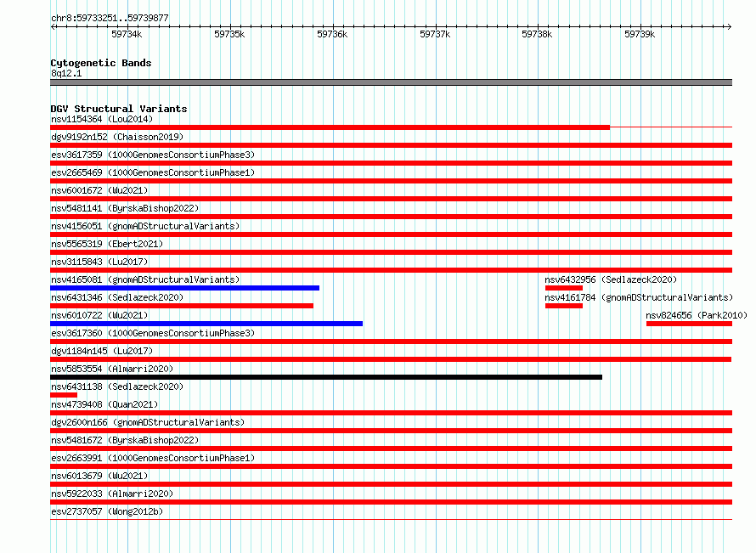The image size is (756, 553).
Task: Select dgv1184n145 (Lu2017) label
Action: tap(102, 351)
